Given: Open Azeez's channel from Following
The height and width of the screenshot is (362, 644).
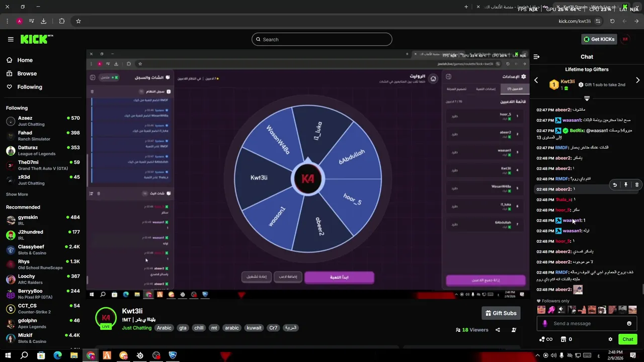Looking at the screenshot, I should pos(43,121).
